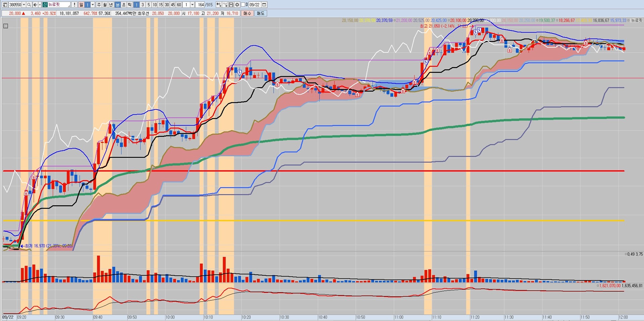Open the indicator add tool icon
Image resolution: width=644 pixels, height=321 pixels.
point(219,5)
